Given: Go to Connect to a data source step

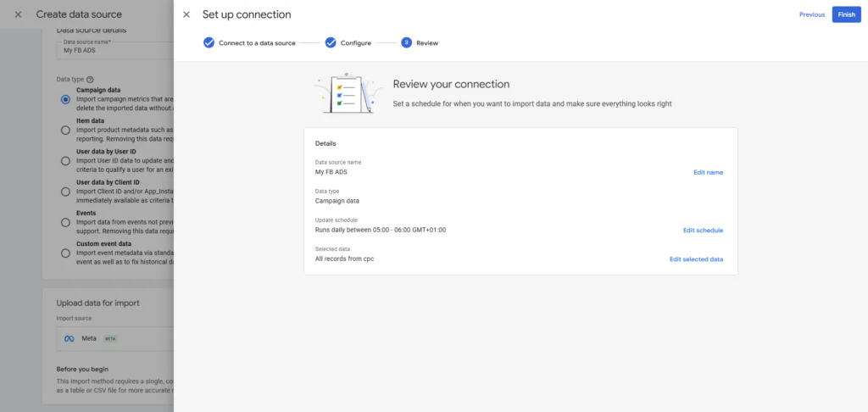Looking at the screenshot, I should click(257, 42).
